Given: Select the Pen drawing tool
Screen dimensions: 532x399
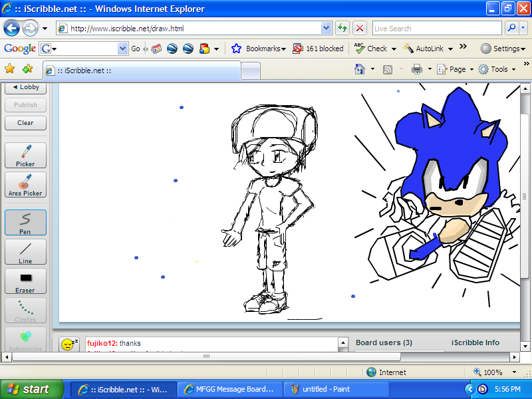Looking at the screenshot, I should click(x=25, y=223).
